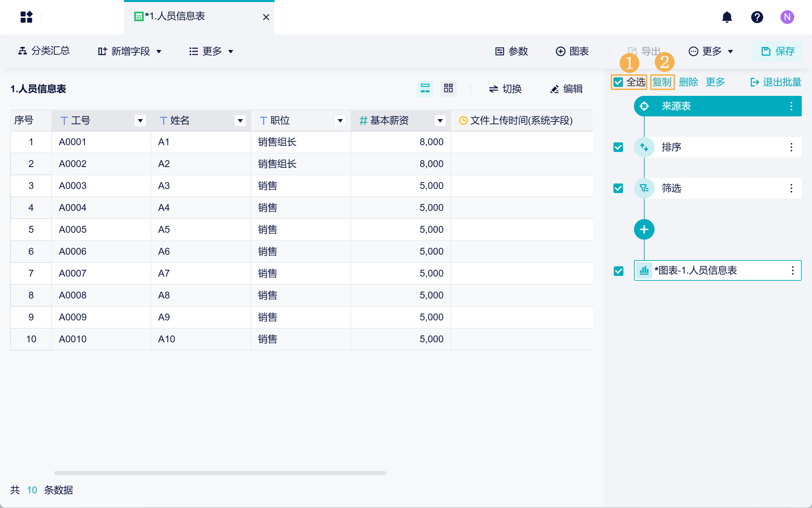Toggle the 图表-1.人员信息表 checkbox

tap(618, 271)
